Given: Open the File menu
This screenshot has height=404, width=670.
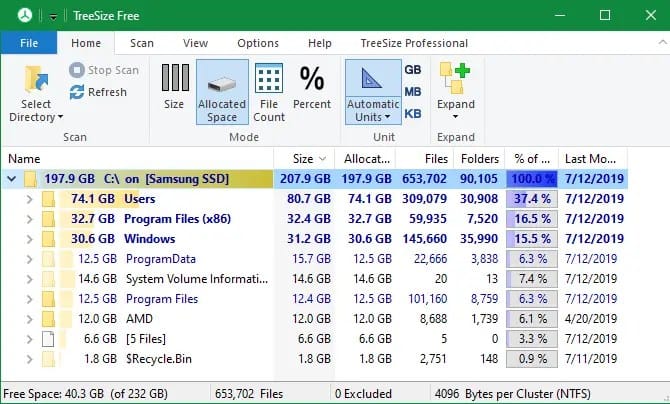Looking at the screenshot, I should point(29,43).
